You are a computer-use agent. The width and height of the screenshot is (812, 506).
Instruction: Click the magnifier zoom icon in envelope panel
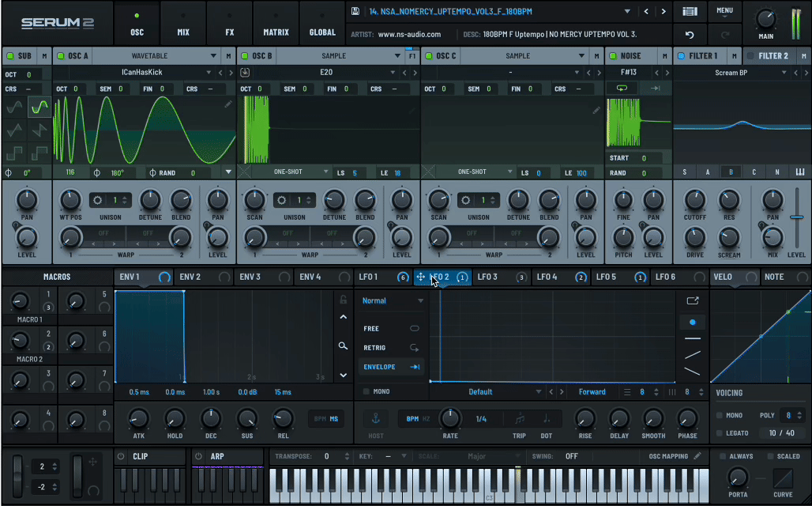(343, 346)
